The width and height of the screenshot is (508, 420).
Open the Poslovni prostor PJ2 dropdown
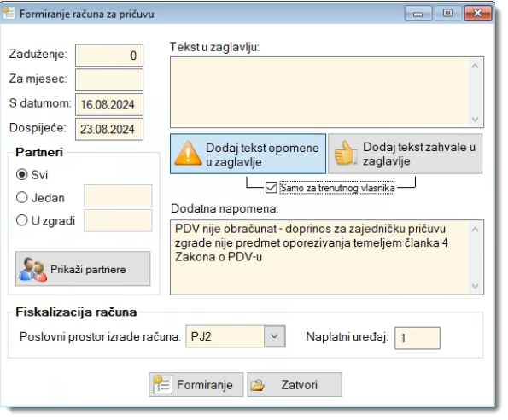[274, 336]
